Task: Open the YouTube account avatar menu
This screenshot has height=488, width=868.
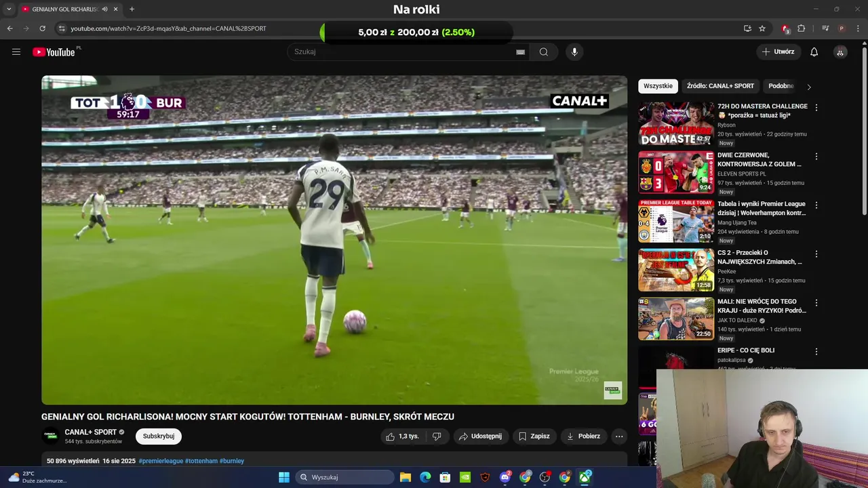Action: pos(840,52)
